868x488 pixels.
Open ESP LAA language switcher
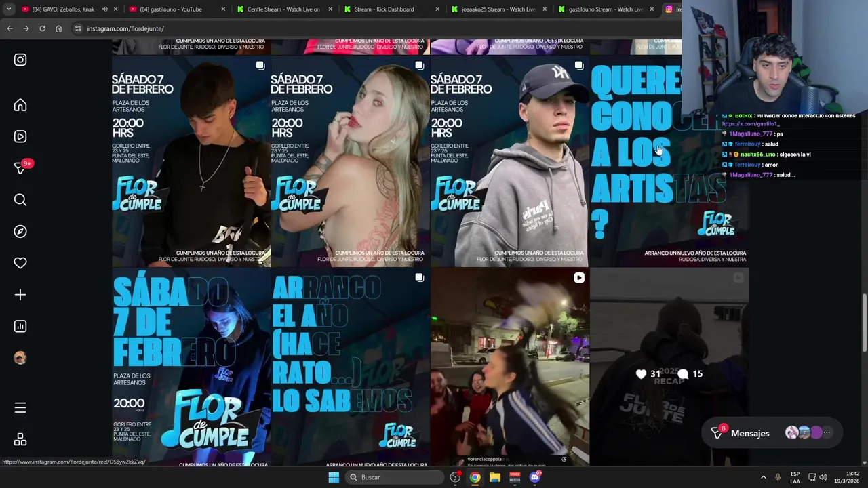795,477
